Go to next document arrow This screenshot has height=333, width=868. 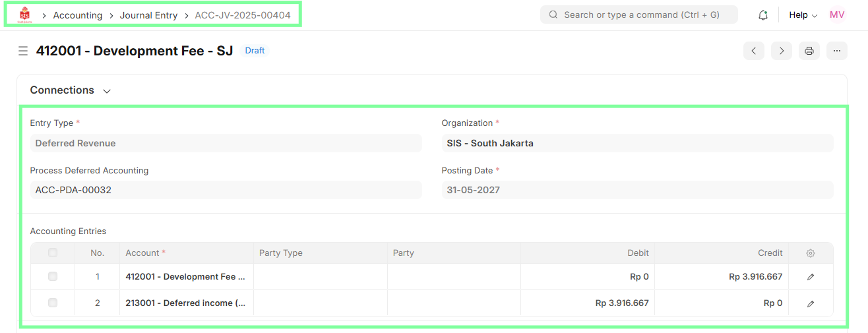(782, 51)
